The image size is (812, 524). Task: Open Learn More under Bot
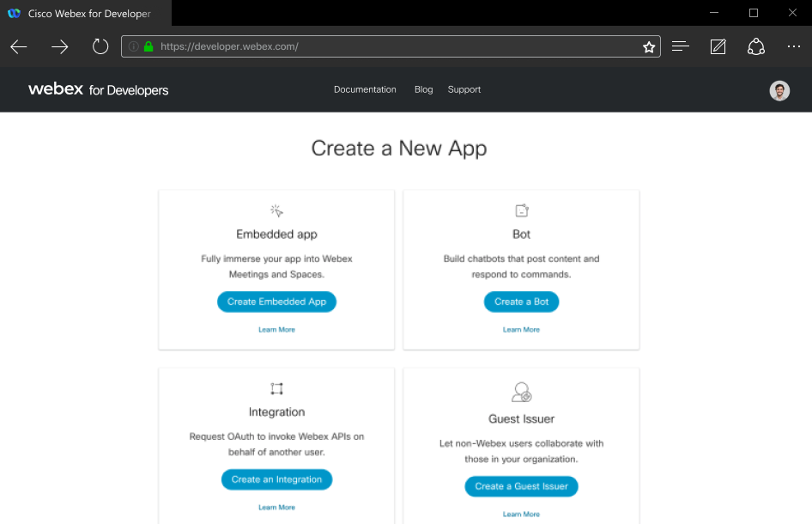click(x=521, y=330)
